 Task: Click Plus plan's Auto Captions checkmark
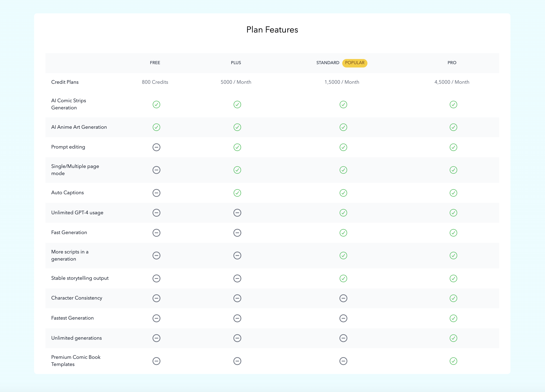237,193
